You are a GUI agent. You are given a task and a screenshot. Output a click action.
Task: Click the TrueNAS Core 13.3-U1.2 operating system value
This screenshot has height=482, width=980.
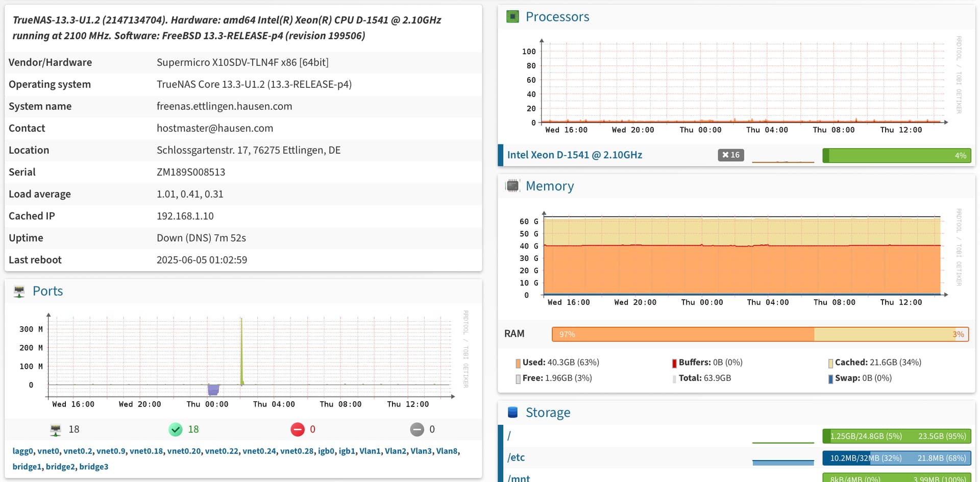(x=254, y=84)
